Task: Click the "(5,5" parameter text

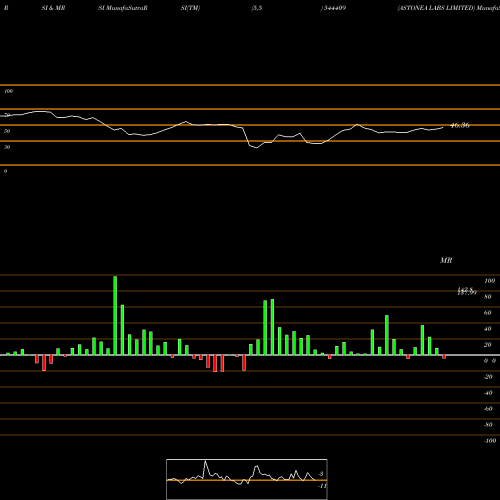Action: (x=257, y=8)
